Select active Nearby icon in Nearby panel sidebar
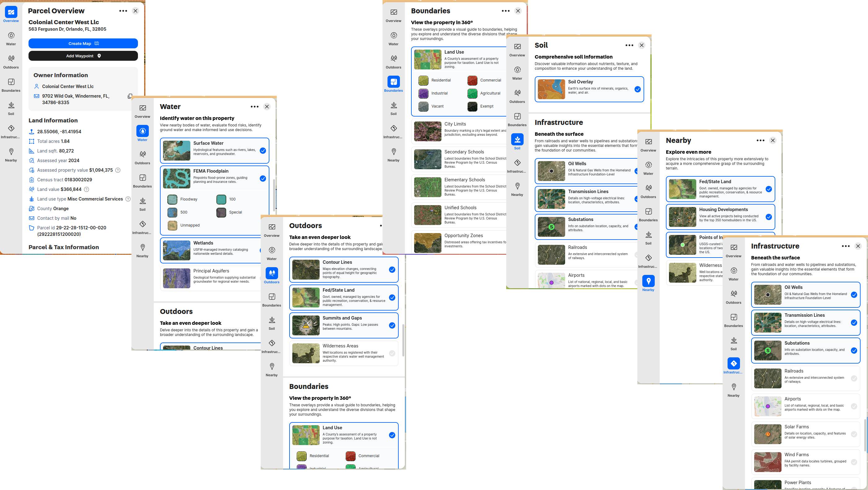The width and height of the screenshot is (868, 490). (648, 281)
